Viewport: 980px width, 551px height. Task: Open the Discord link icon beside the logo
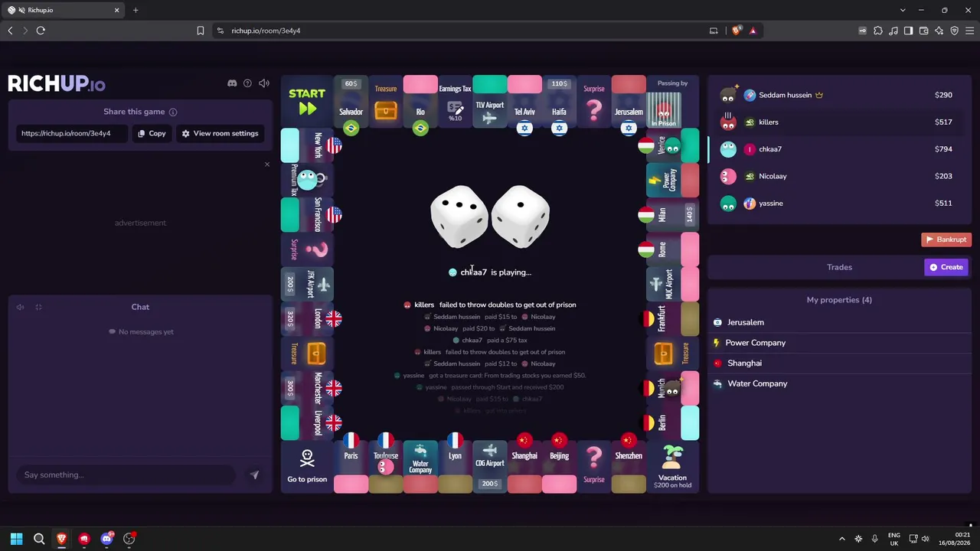[x=232, y=83]
